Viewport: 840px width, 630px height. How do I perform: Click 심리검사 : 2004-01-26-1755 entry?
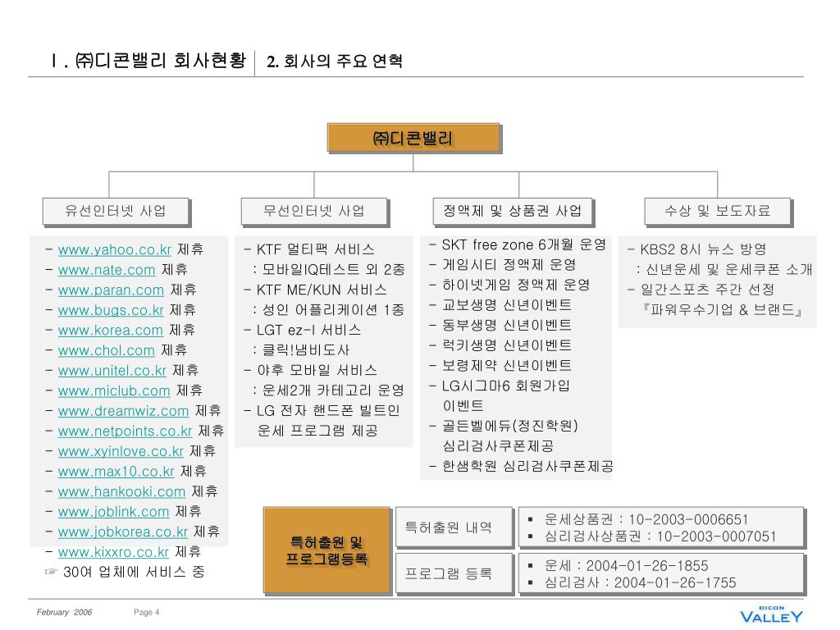(640, 583)
